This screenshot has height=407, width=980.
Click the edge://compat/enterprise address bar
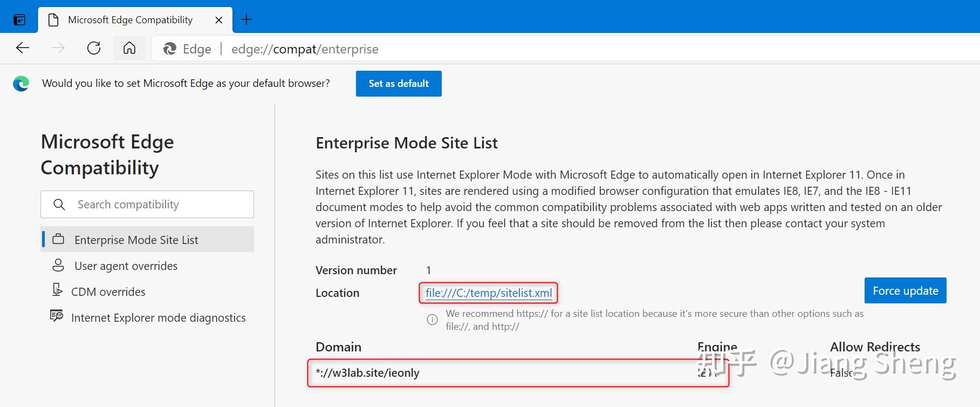coord(305,49)
